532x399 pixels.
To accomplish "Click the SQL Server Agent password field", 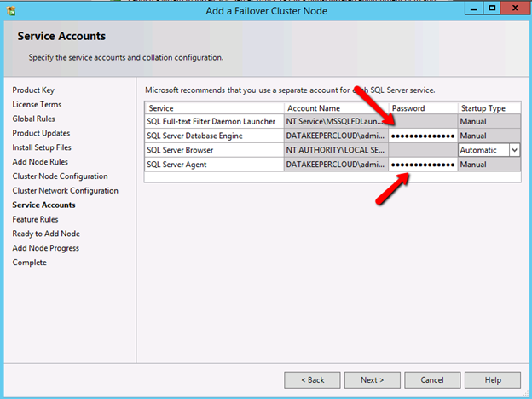I will tap(422, 165).
